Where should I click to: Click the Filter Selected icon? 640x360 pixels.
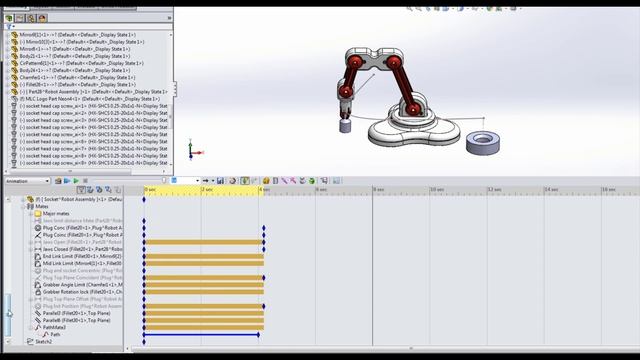[x=108, y=190]
